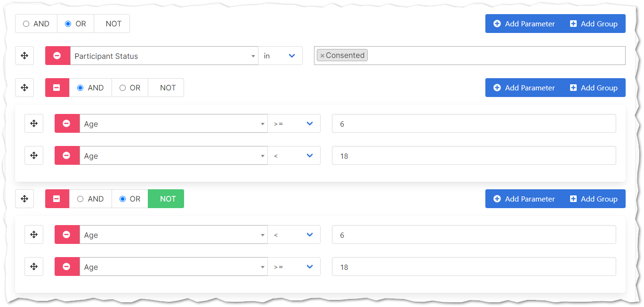
Task: Remove the first Age >= 6 parameter
Action: pos(67,123)
